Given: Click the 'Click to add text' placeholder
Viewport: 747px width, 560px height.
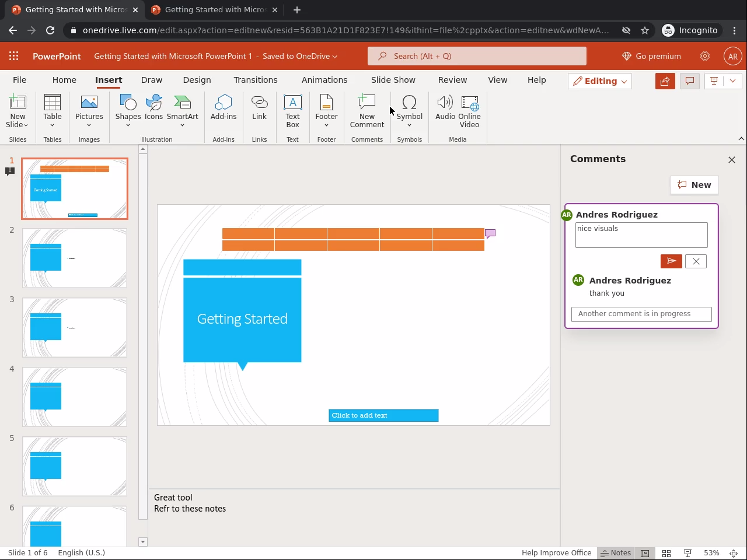Looking at the screenshot, I should coord(383,415).
